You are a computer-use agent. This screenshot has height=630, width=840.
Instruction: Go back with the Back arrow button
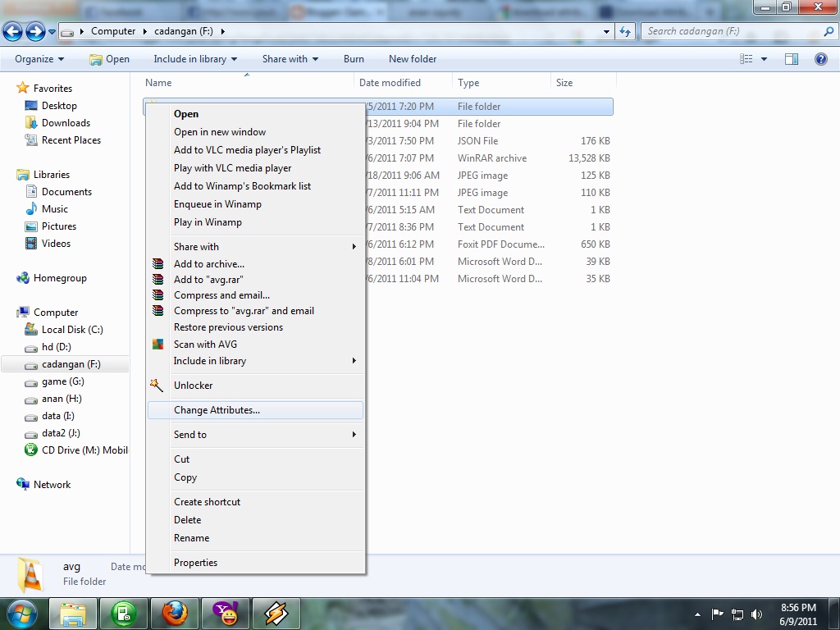pyautogui.click(x=13, y=32)
